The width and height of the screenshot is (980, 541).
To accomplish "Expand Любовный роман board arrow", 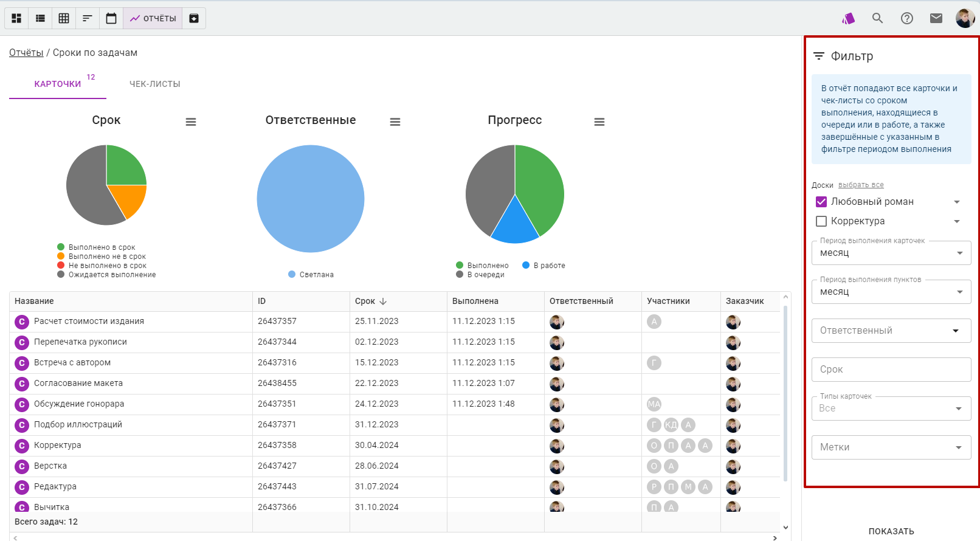I will [957, 202].
